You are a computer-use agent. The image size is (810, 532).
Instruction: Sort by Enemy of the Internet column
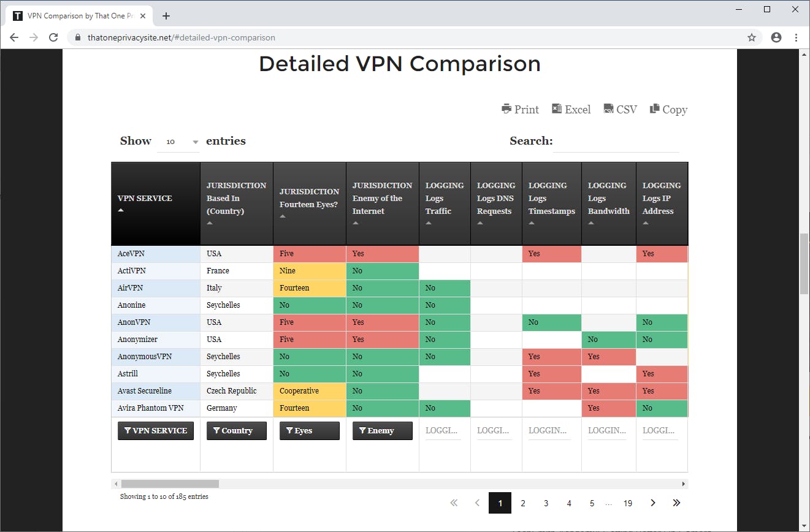[x=383, y=203]
